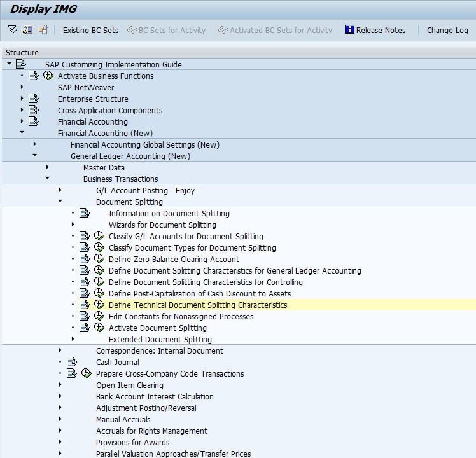476x458 pixels.
Task: Open documentation for Define Technical Document Splitting Characteristics
Action: point(85,305)
